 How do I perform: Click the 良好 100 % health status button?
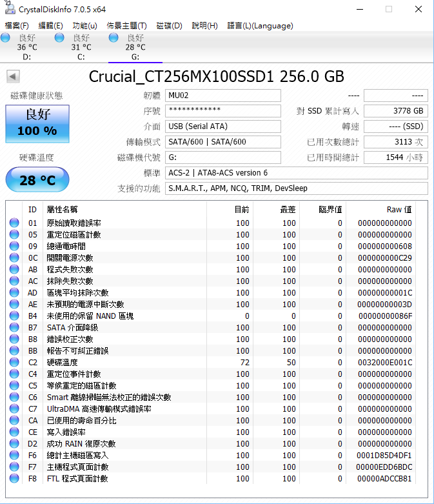(37, 124)
